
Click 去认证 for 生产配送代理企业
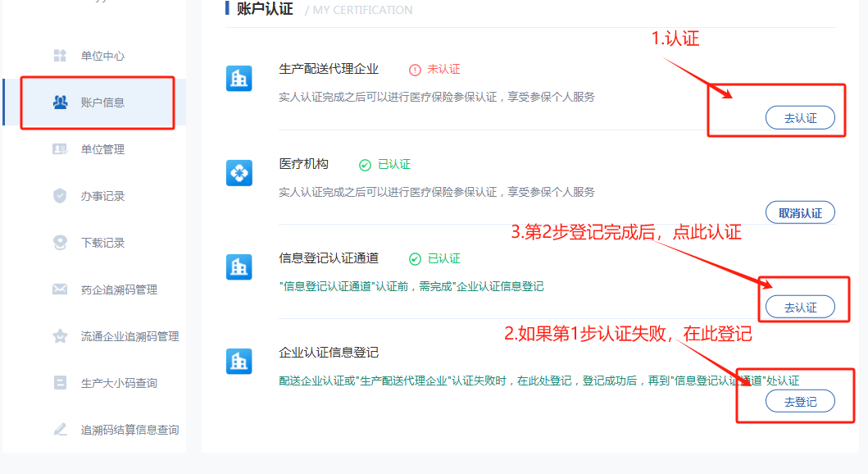[x=800, y=118]
